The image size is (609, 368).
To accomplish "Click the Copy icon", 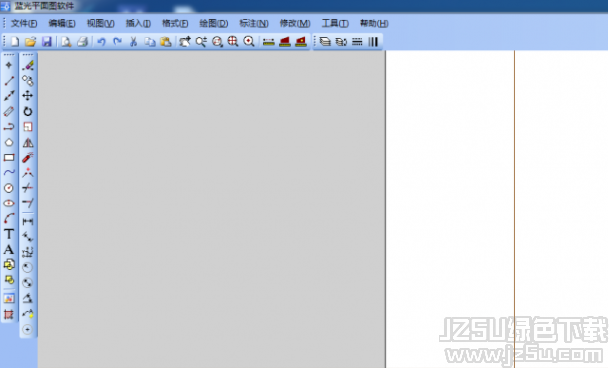I will point(150,42).
